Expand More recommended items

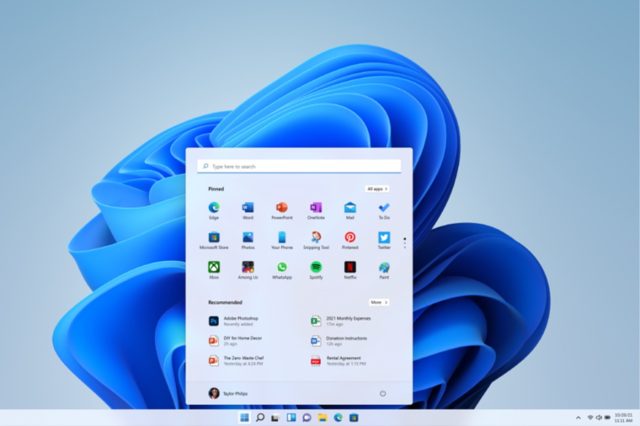(378, 301)
